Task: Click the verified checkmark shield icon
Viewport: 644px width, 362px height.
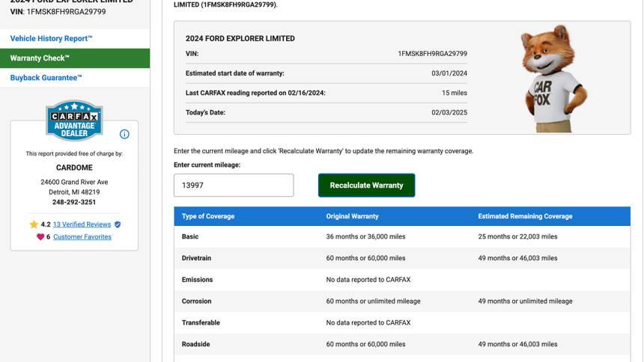Action: pos(118,224)
